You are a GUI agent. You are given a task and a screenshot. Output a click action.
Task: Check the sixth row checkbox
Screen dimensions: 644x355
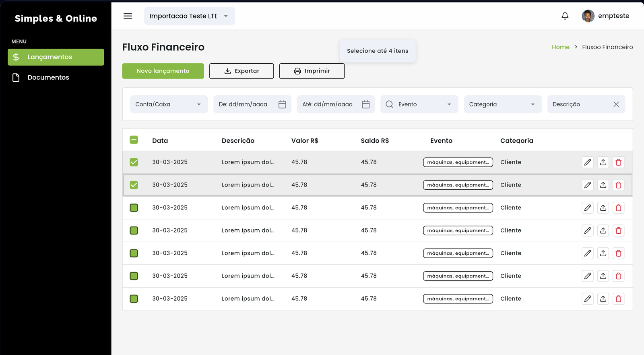pyautogui.click(x=134, y=276)
